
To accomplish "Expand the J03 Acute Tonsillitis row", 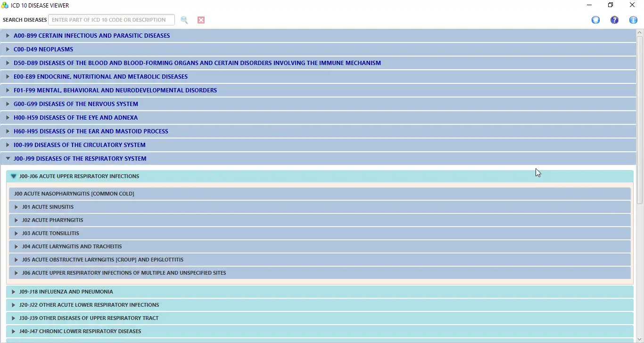I will [x=320, y=233].
